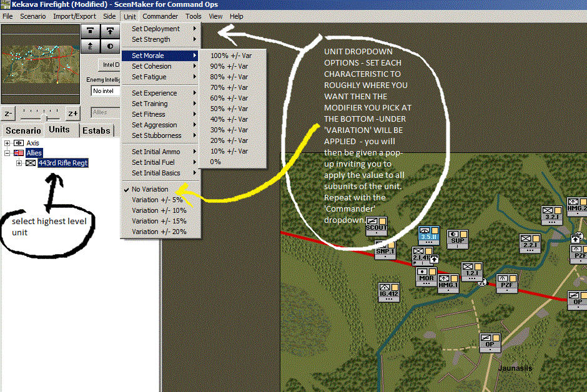
Task: Select the PZF counter beside the 1.2.I unit
Action: 506,283
